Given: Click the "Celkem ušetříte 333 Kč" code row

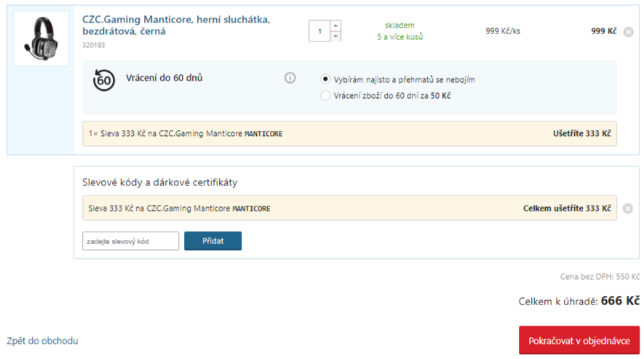Looking at the screenshot, I should [349, 208].
